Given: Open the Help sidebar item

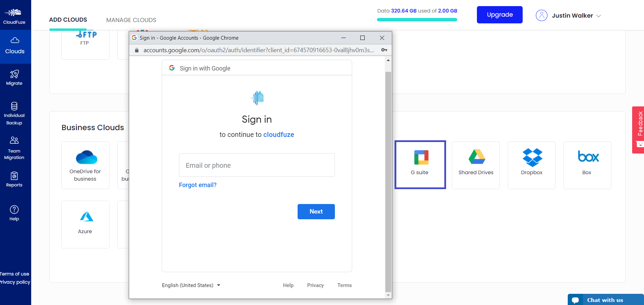Looking at the screenshot, I should tap(14, 213).
